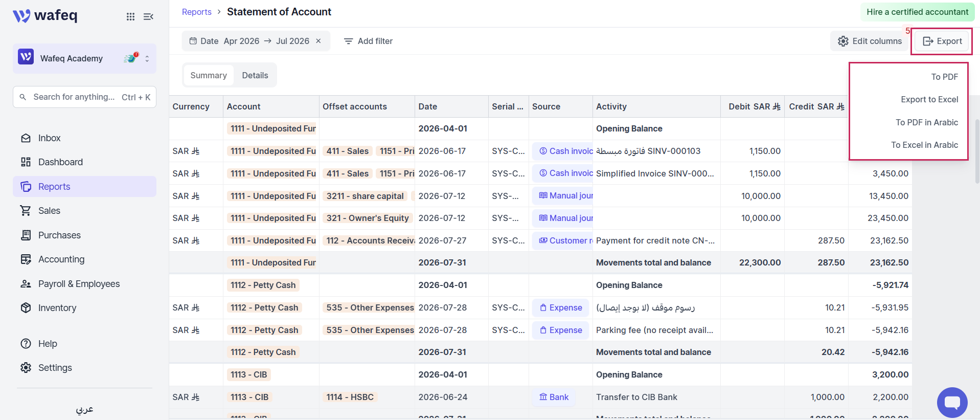This screenshot has height=420, width=980.
Task: Click the 321 - Owner's Equity tag
Action: pos(368,218)
